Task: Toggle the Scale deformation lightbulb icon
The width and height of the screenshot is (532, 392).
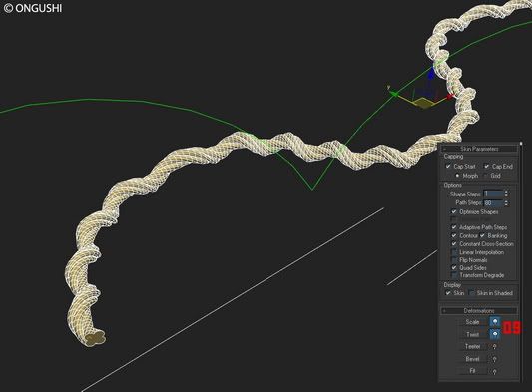Action: 495,321
